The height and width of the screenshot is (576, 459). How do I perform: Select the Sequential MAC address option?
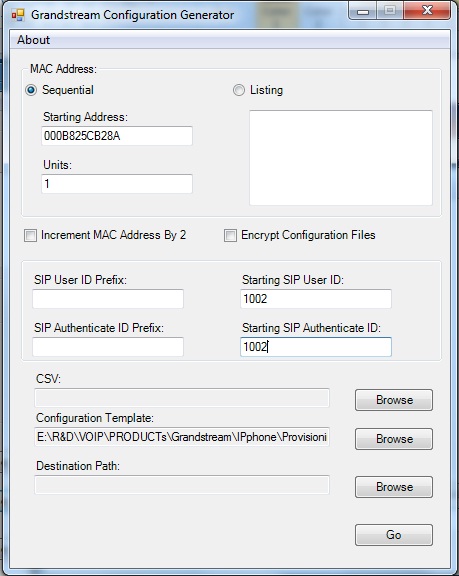[31, 90]
